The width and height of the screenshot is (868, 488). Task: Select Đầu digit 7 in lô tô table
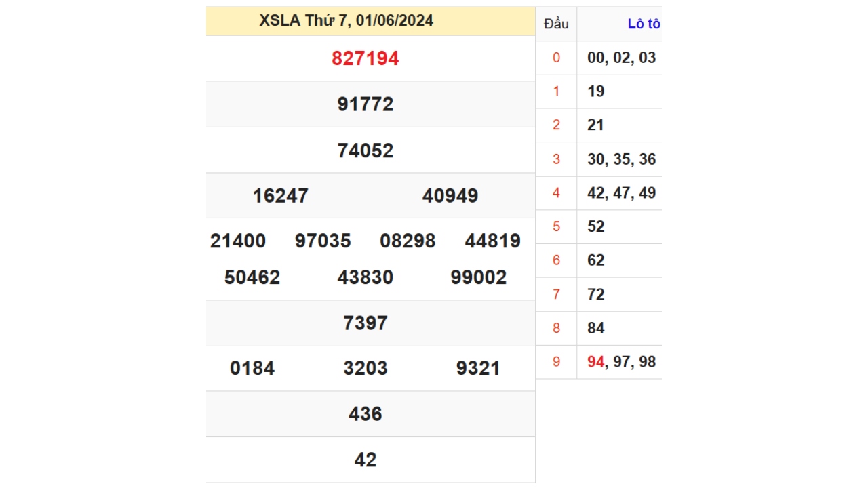point(557,294)
